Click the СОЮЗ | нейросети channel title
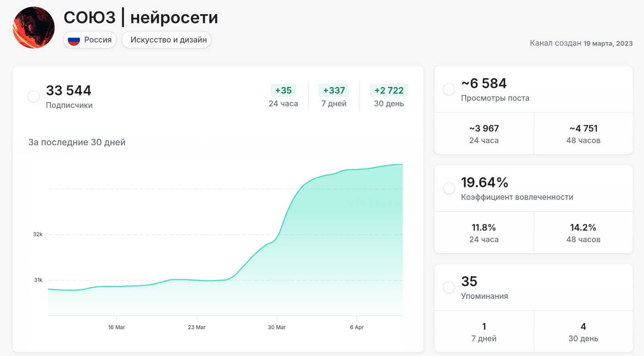 141,17
